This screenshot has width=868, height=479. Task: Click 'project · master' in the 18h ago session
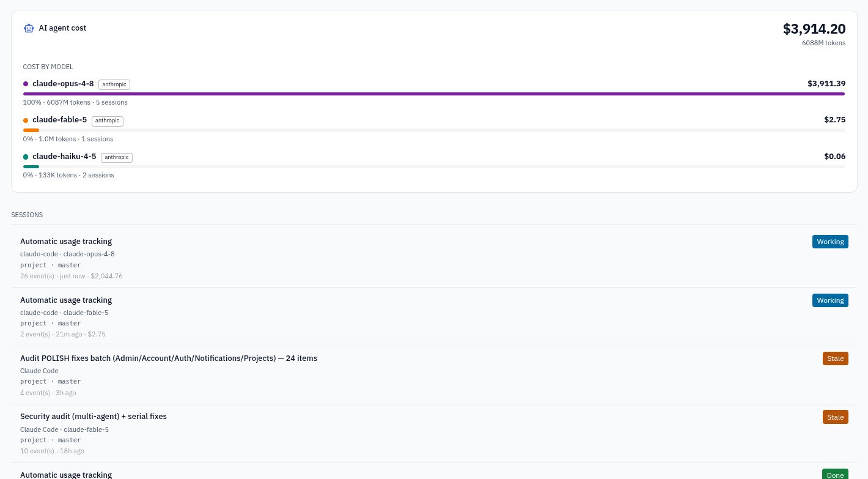point(50,440)
